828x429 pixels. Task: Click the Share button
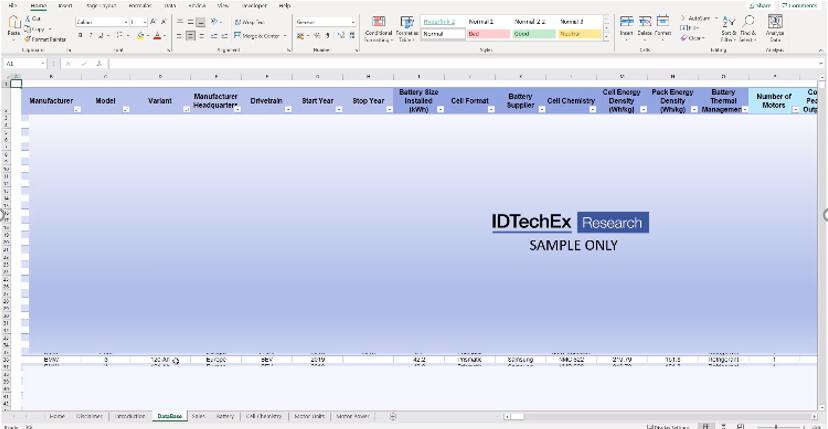coord(759,5)
